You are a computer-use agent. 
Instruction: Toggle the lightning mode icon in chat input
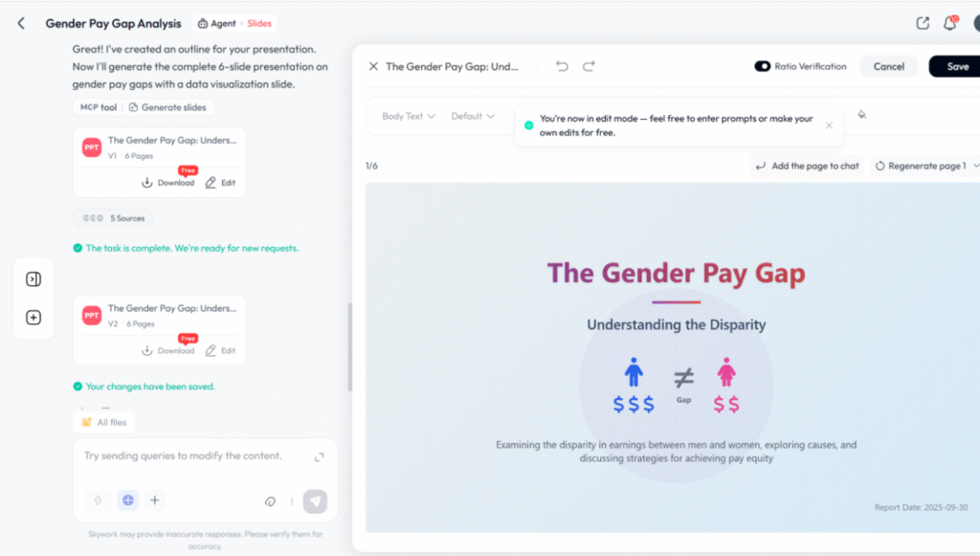(98, 500)
